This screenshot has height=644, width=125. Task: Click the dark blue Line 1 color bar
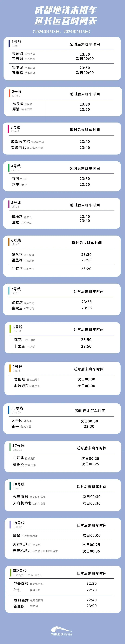pos(9,43)
